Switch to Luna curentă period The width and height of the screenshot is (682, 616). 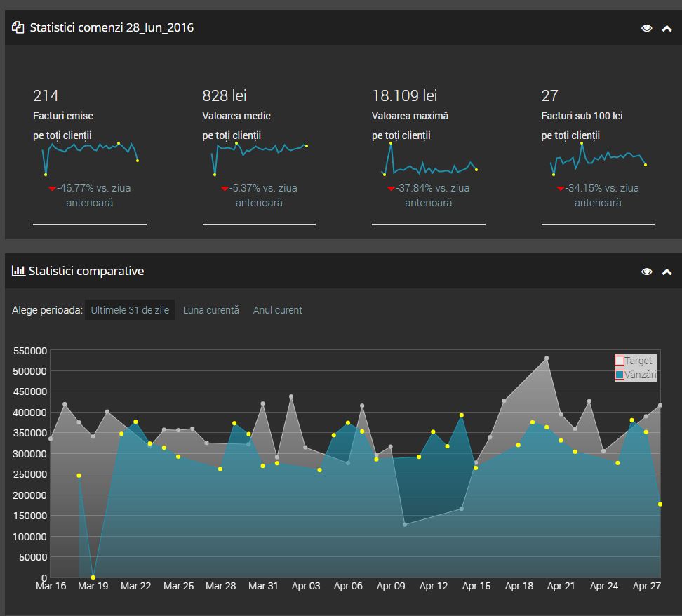tap(210, 310)
